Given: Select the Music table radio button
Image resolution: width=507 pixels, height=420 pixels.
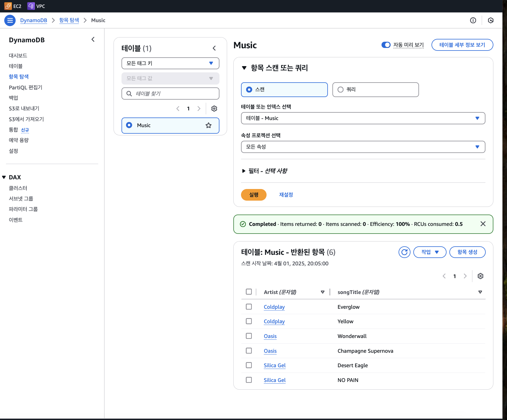Looking at the screenshot, I should pyautogui.click(x=129, y=125).
